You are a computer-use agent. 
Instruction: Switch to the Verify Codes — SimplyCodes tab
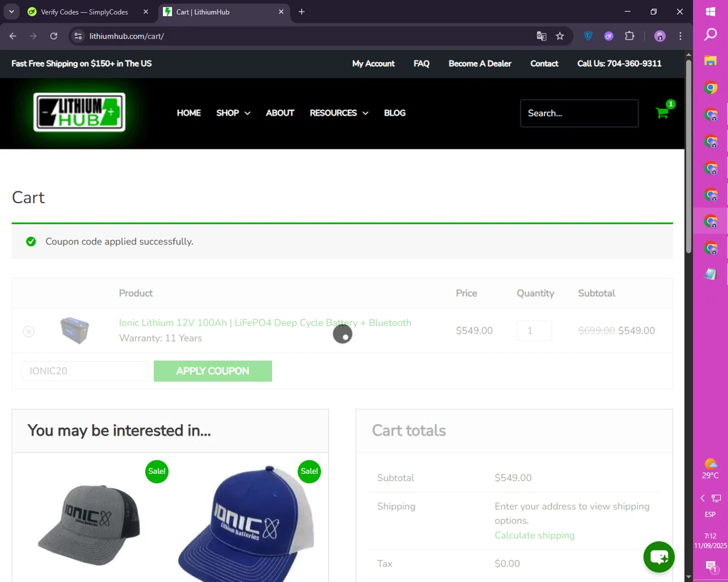point(84,12)
